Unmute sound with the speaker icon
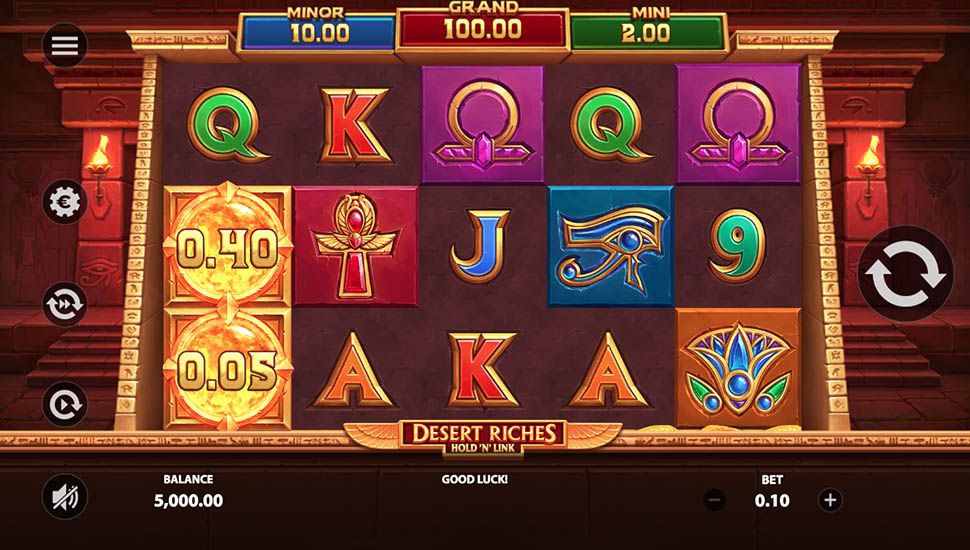Screen dimensions: 970x550 pos(64,496)
